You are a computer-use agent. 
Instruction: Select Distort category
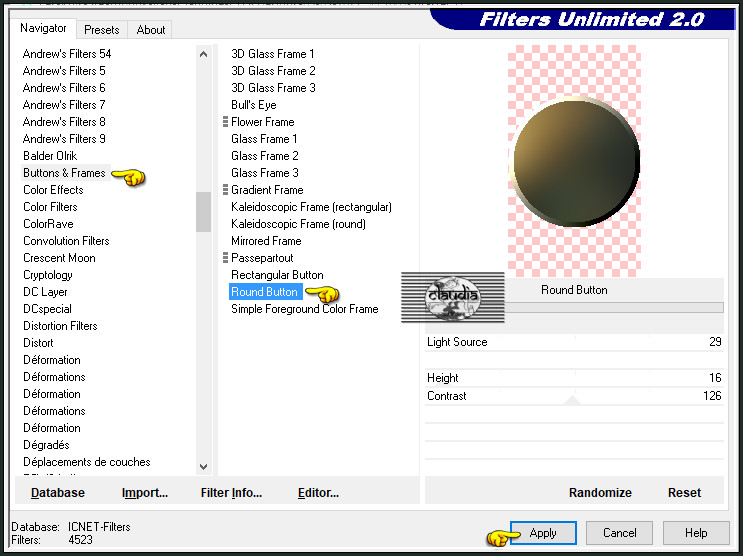(x=38, y=343)
